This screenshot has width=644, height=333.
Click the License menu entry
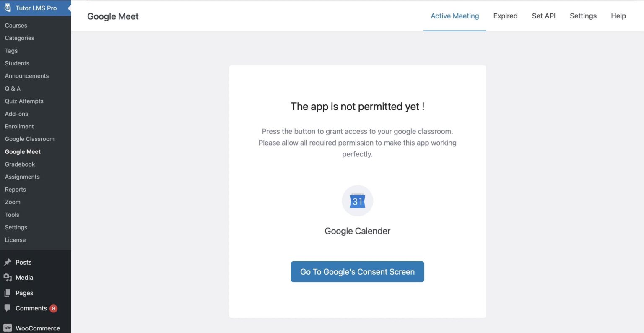[15, 239]
